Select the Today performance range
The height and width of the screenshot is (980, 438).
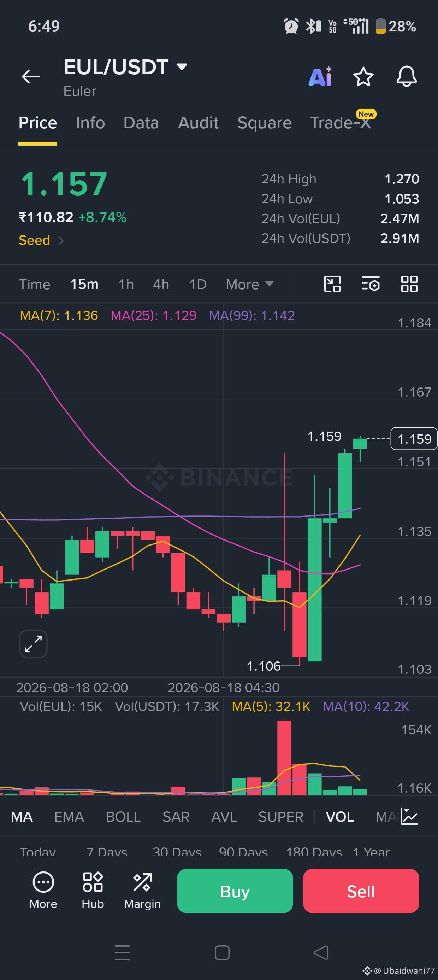pos(38,852)
